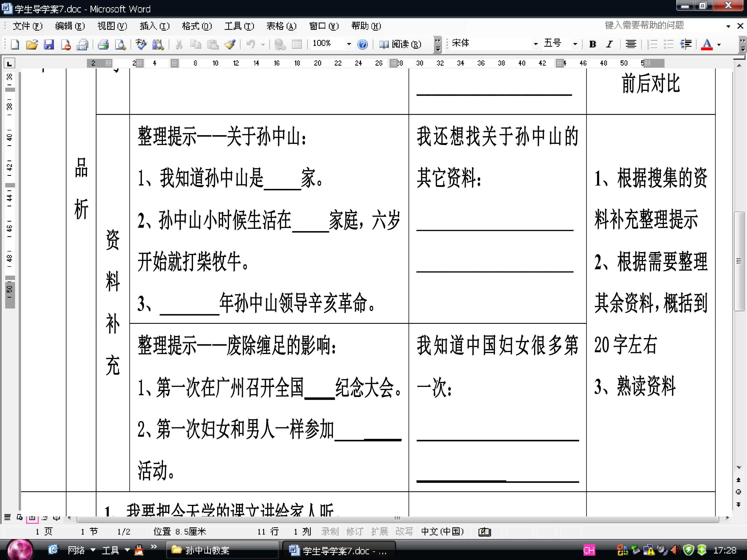Open Print Preview from the toolbar

(x=120, y=44)
